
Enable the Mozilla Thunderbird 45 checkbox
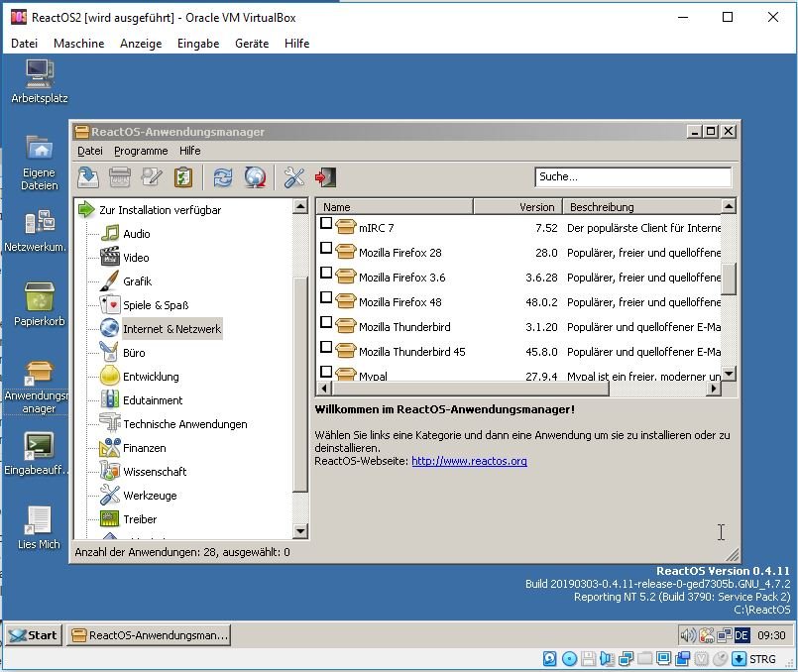326,349
